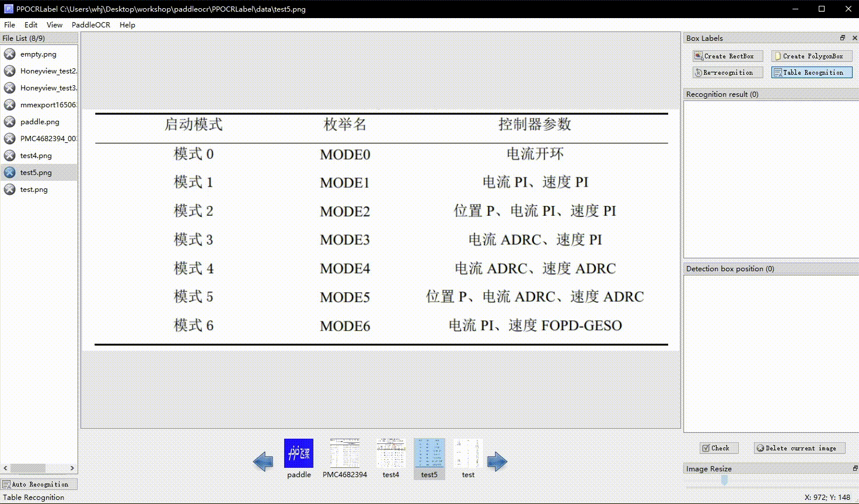Click the blue left arrow to previous image
This screenshot has height=504, width=859.
click(x=263, y=461)
